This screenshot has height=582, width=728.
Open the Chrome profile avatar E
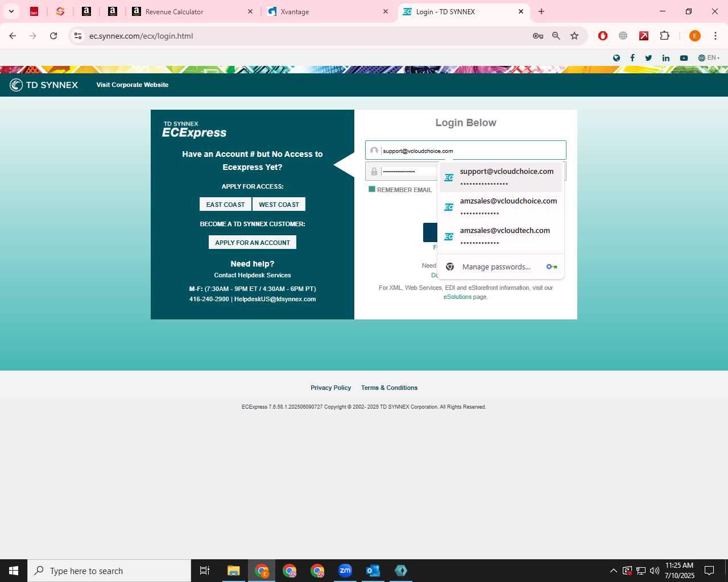(694, 36)
